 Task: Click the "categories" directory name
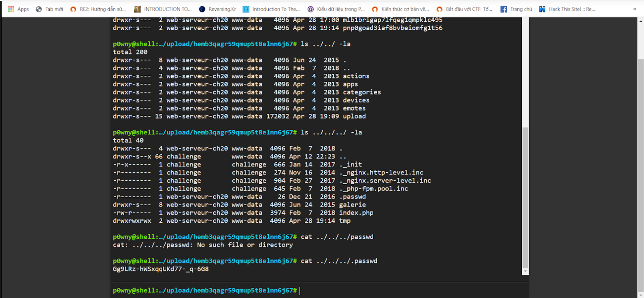coord(362,92)
